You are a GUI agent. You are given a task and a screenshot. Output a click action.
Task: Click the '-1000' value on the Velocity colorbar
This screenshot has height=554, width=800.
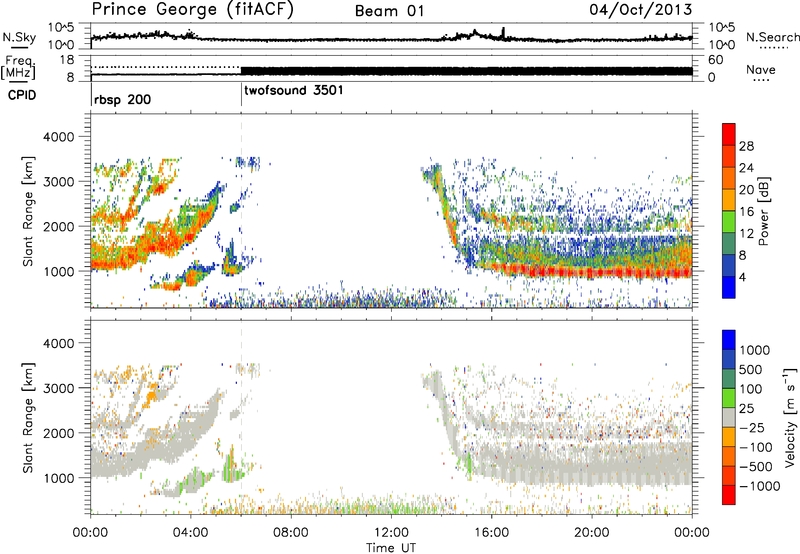[760, 486]
